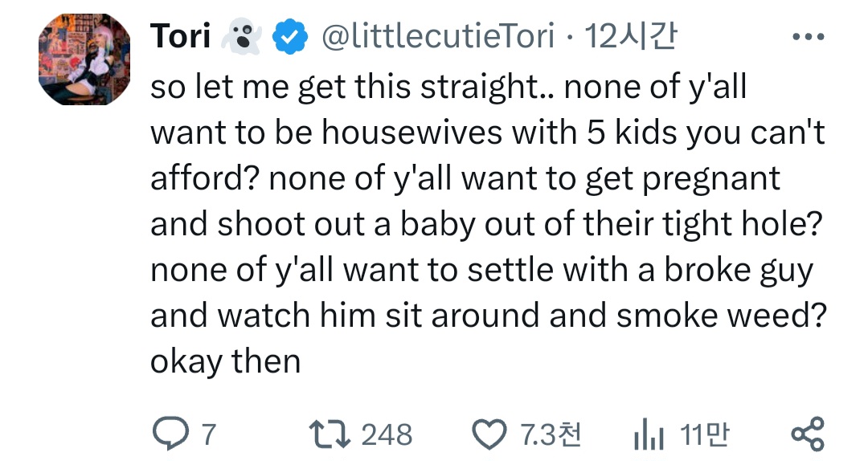Open the three-dot more options menu
The image size is (868, 461).
click(x=807, y=38)
